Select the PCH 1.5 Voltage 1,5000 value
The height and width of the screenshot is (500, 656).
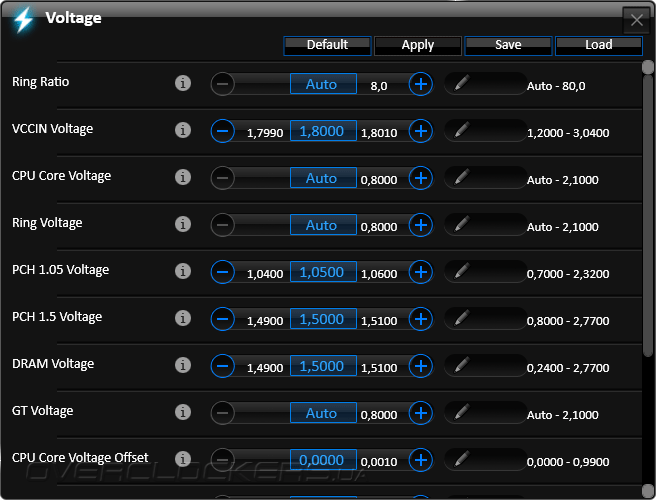tap(323, 319)
